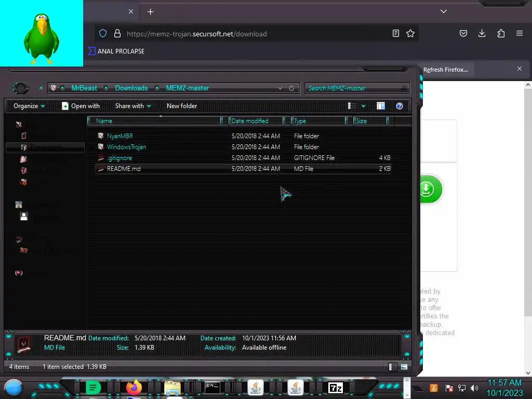Viewport: 532px width, 399px height.
Task: Click the user account icon in sidebar
Action: [x=24, y=217]
